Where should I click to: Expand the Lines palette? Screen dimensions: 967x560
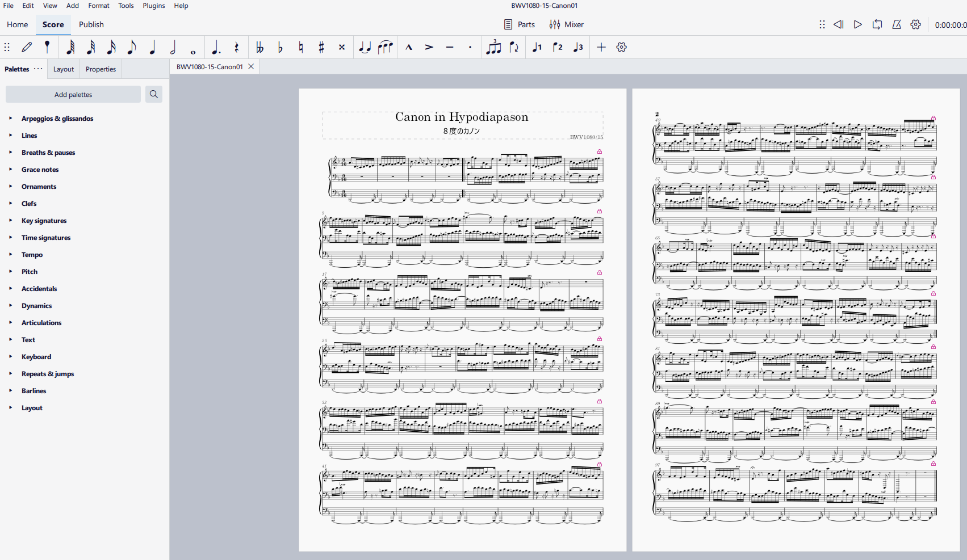click(10, 135)
